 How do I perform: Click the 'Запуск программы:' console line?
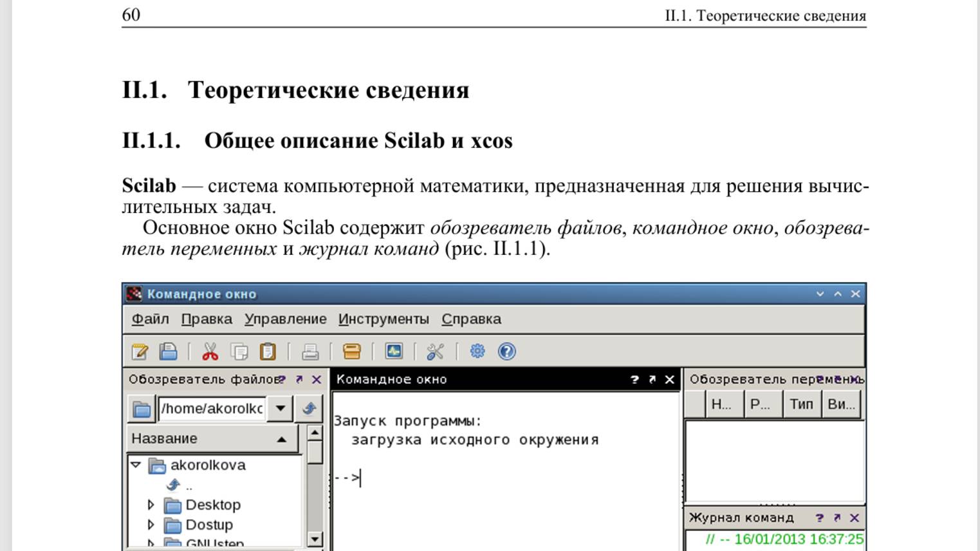[407, 421]
